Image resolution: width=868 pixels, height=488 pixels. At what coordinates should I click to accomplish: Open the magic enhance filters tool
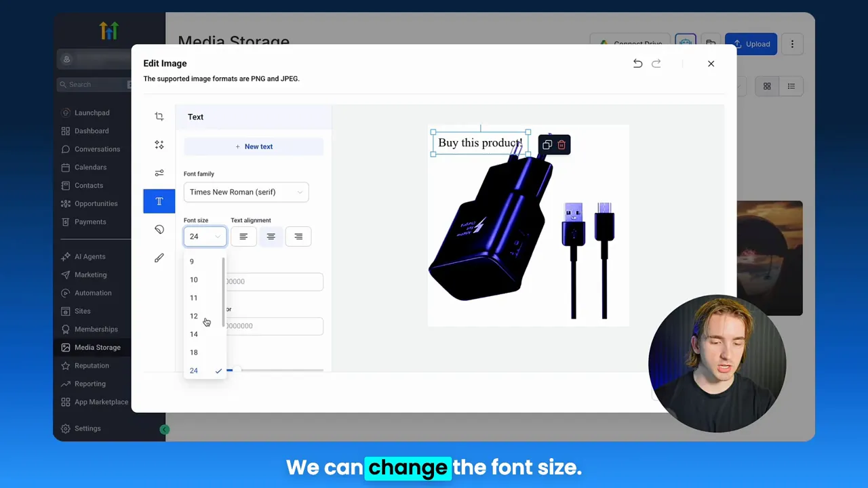pos(159,145)
